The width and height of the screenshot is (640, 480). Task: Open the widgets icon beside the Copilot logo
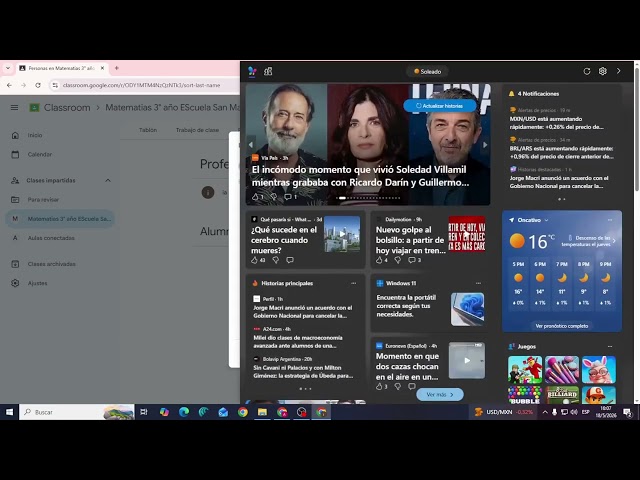tap(268, 71)
